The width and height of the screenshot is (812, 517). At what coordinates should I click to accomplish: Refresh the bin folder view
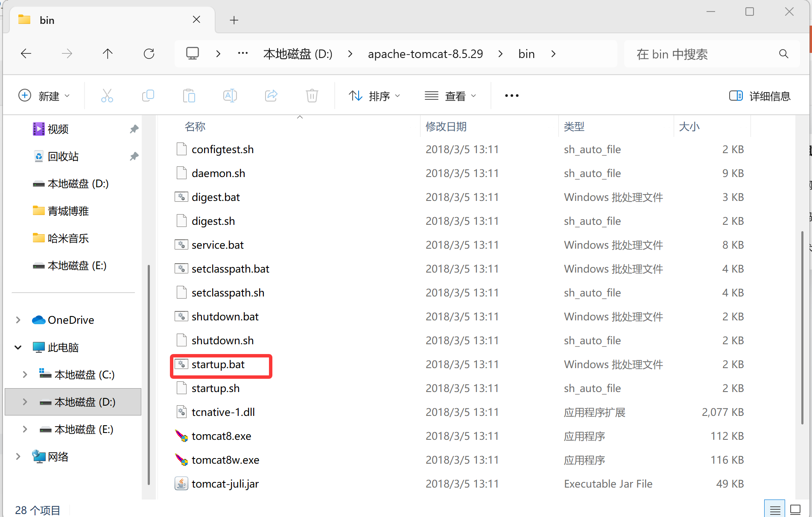[x=149, y=54]
